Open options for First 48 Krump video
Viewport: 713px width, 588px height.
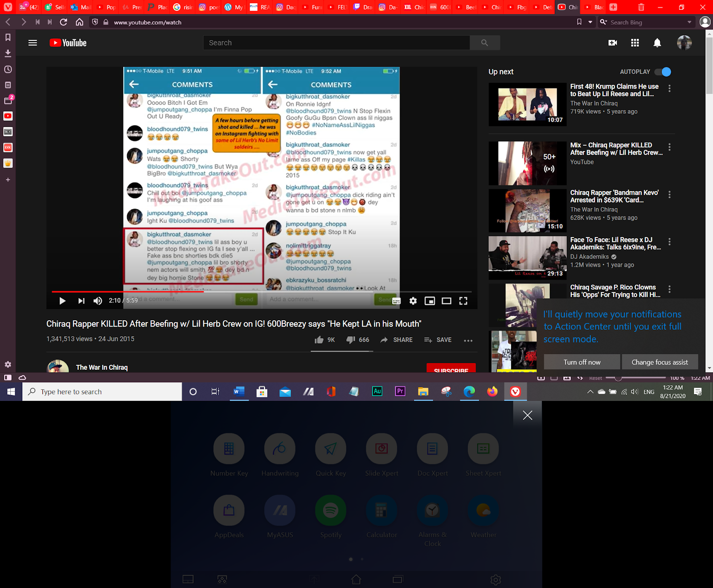tap(669, 89)
